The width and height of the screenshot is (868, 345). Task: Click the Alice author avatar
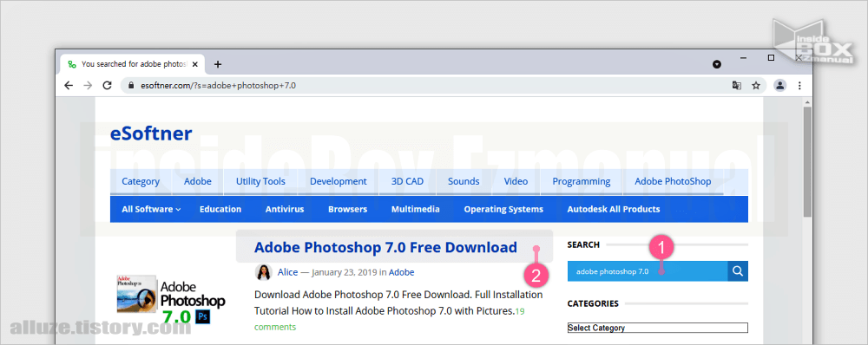263,272
